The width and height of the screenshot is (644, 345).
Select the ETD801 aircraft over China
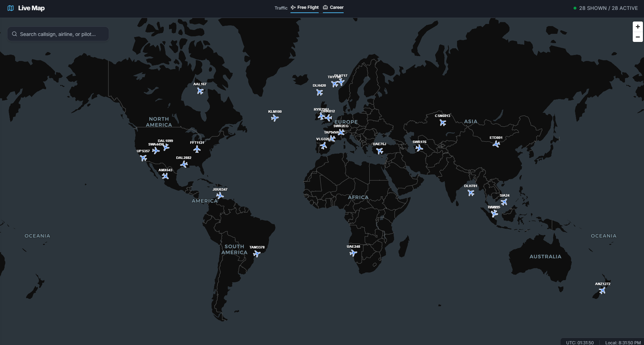pos(496,144)
